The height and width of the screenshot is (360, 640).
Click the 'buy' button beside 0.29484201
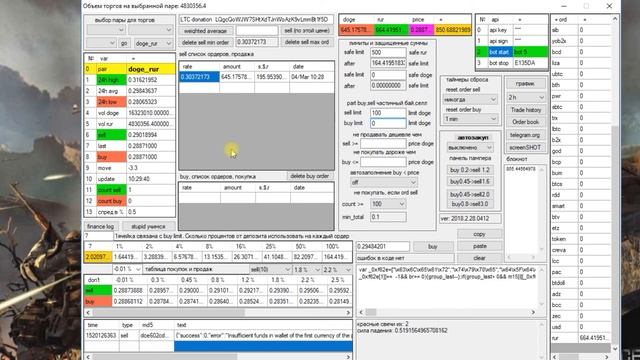click(433, 247)
